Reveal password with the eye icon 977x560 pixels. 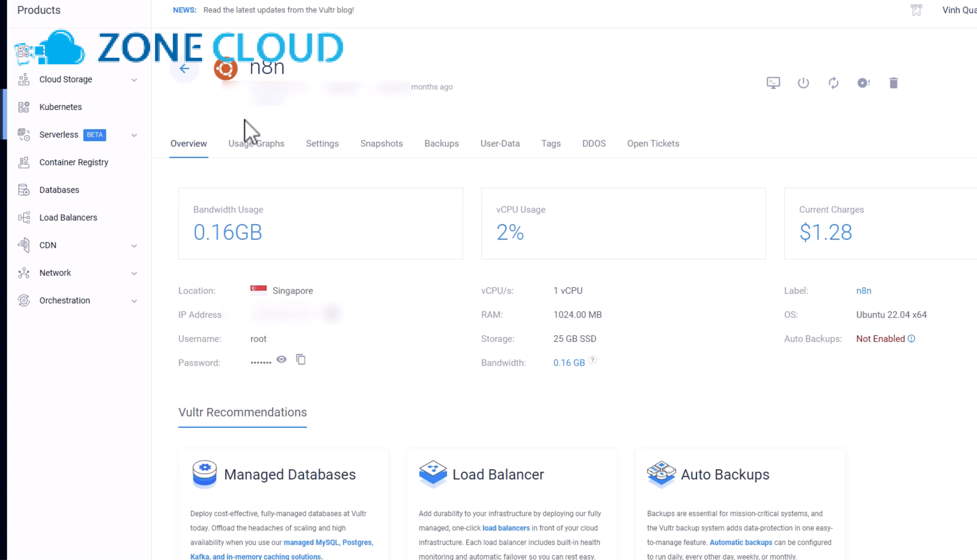281,359
